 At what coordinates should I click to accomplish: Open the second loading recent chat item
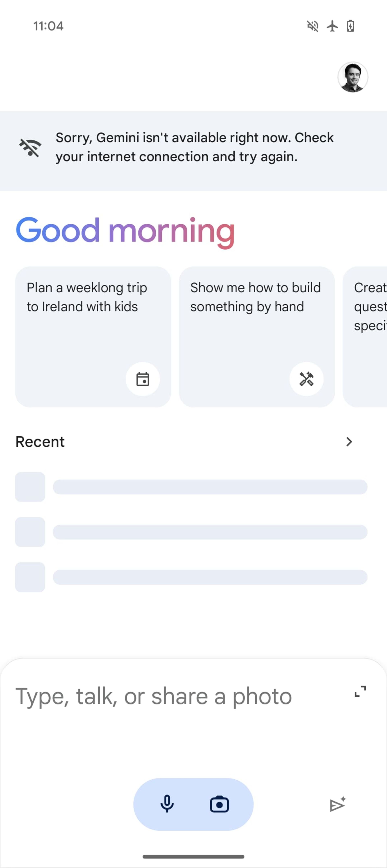191,532
